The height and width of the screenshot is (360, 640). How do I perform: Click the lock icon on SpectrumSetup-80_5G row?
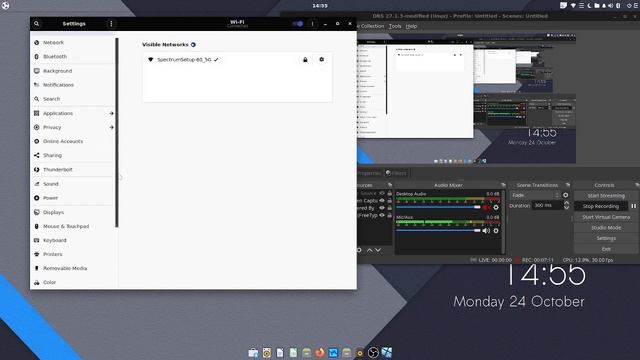point(305,60)
